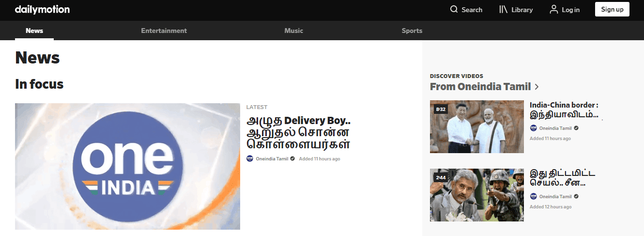Open the 8:32 handshake video thumbnail

point(477,126)
